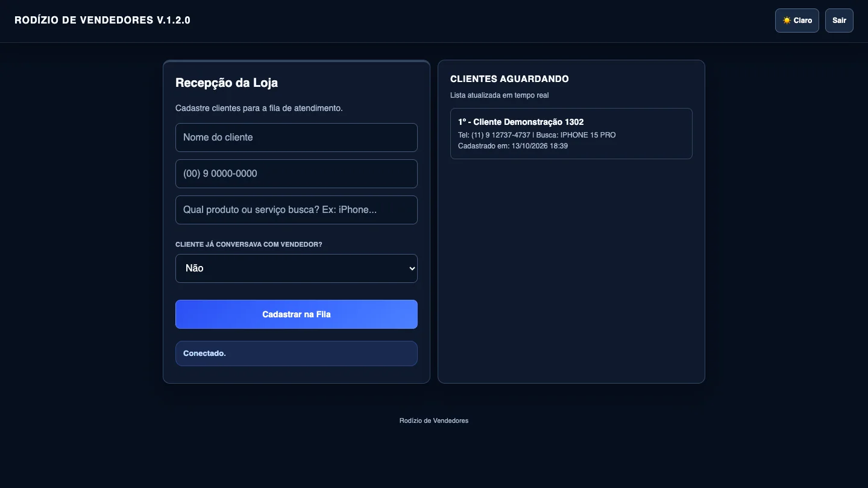Click the 'Cadastre clientes para a fila' description
This screenshot has height=488, width=868.
259,108
